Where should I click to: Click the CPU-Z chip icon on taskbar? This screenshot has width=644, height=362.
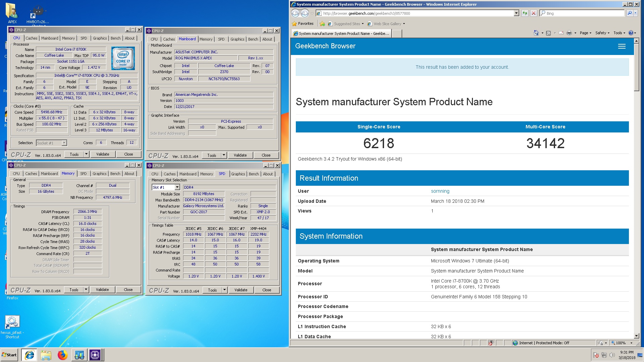pos(95,355)
